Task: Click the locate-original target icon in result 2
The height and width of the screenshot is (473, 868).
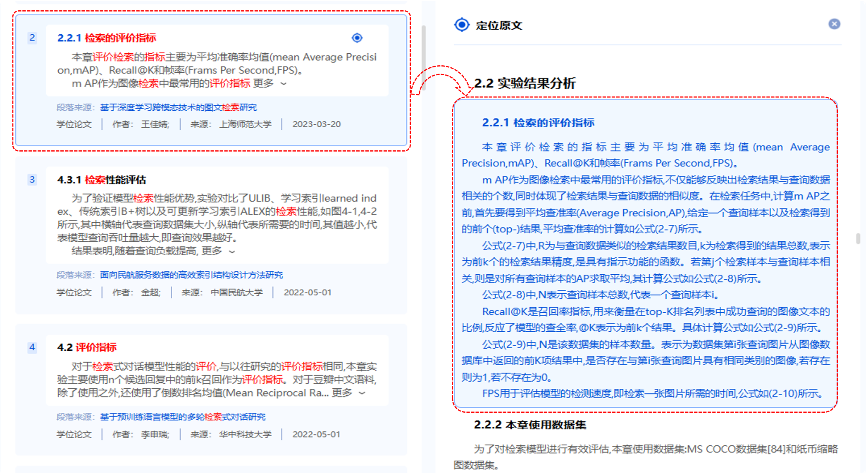Action: [357, 38]
